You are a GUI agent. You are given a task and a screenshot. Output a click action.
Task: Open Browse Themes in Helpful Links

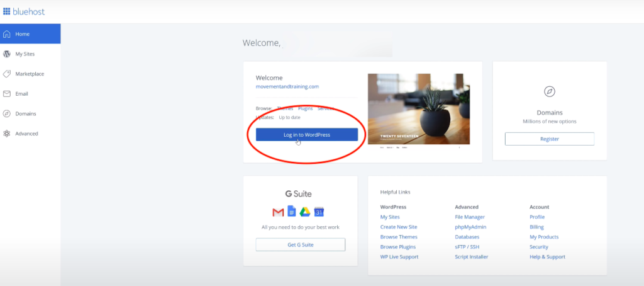[399, 237]
